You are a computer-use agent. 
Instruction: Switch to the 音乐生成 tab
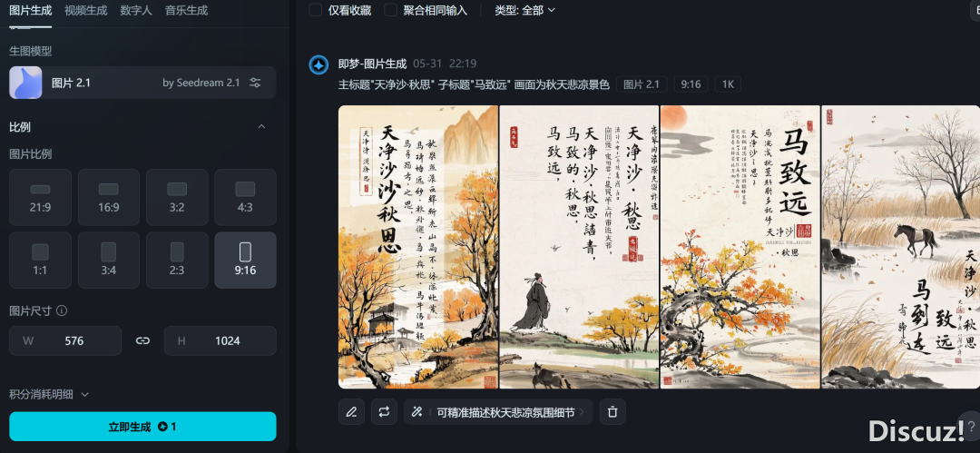(x=186, y=11)
